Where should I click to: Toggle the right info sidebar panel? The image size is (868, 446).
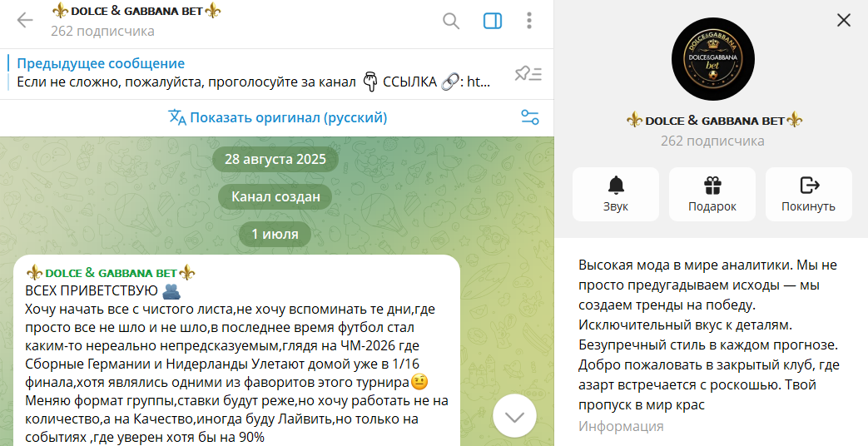tap(492, 21)
